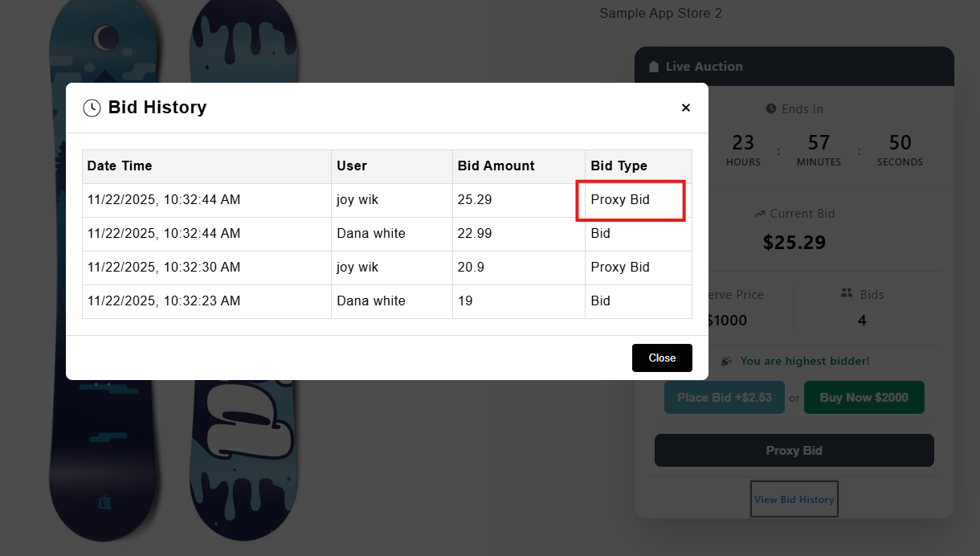This screenshot has width=980, height=556.
Task: Click the Bid Amount column header
Action: pos(496,166)
